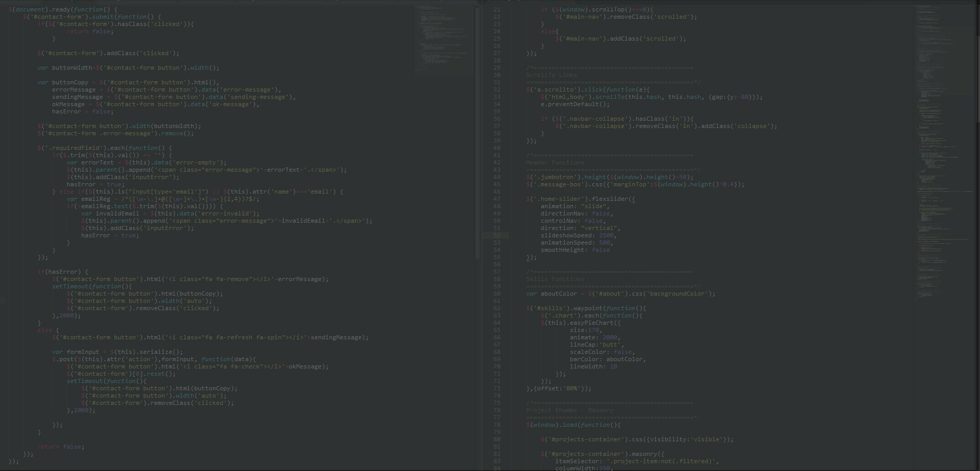Place cursor on $(document).ready line
Viewport: 980px width, 471px height.
pyautogui.click(x=62, y=9)
